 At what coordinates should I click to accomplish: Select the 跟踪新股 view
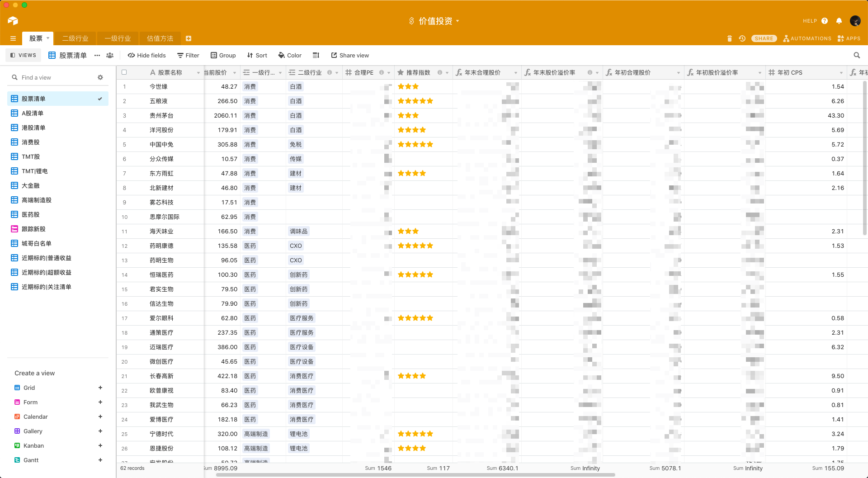58,229
